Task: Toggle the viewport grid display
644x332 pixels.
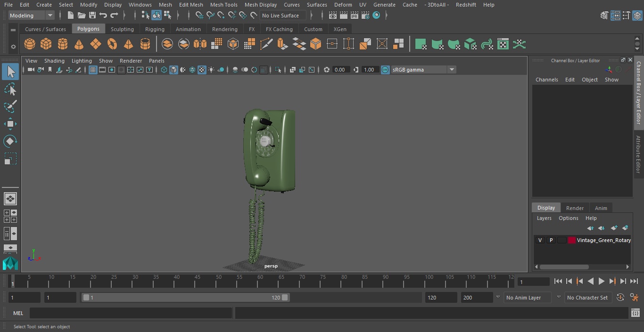Action: click(93, 70)
